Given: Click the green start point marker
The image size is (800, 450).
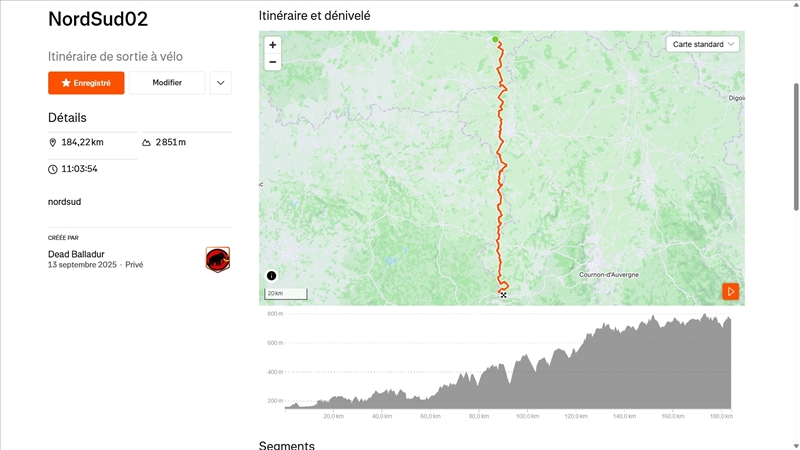Looking at the screenshot, I should tap(495, 40).
